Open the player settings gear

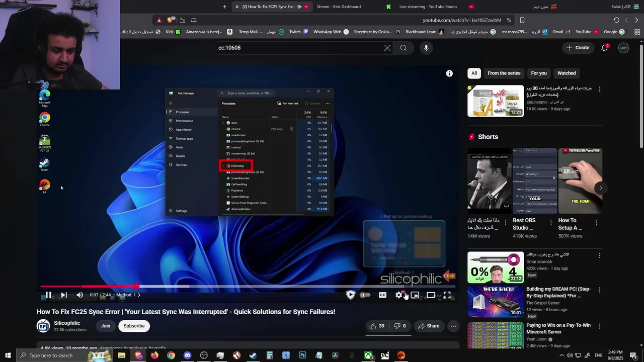pyautogui.click(x=399, y=295)
